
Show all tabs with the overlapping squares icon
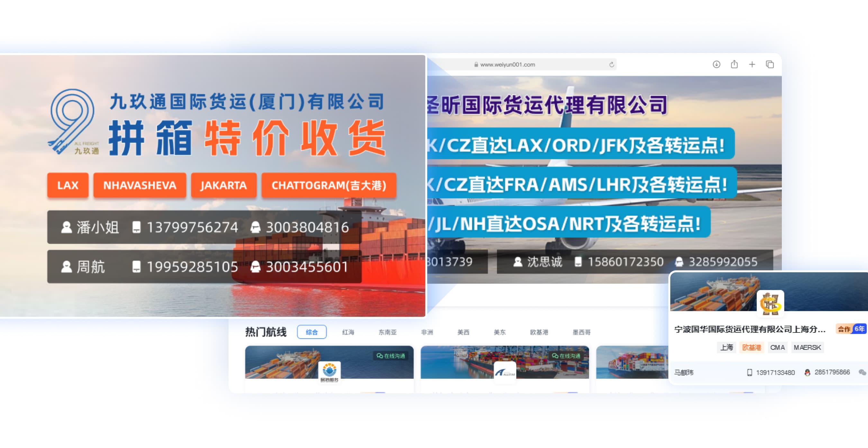pos(770,64)
